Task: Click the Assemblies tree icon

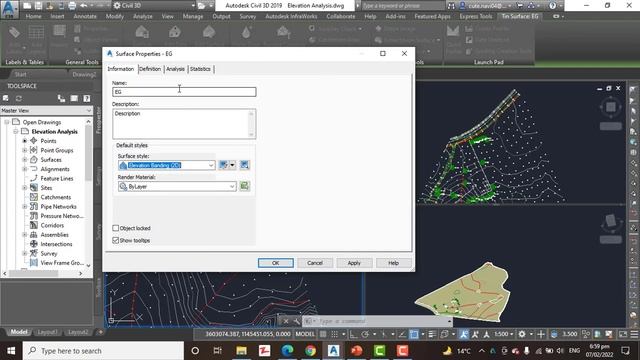Action: [x=34, y=235]
